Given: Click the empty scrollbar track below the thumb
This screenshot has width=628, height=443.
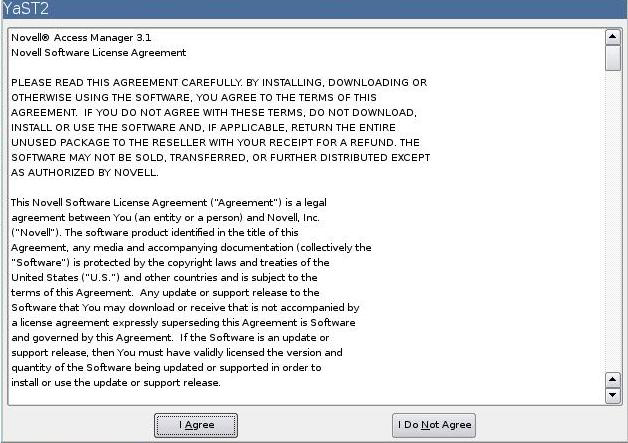Looking at the screenshot, I should (x=612, y=222).
